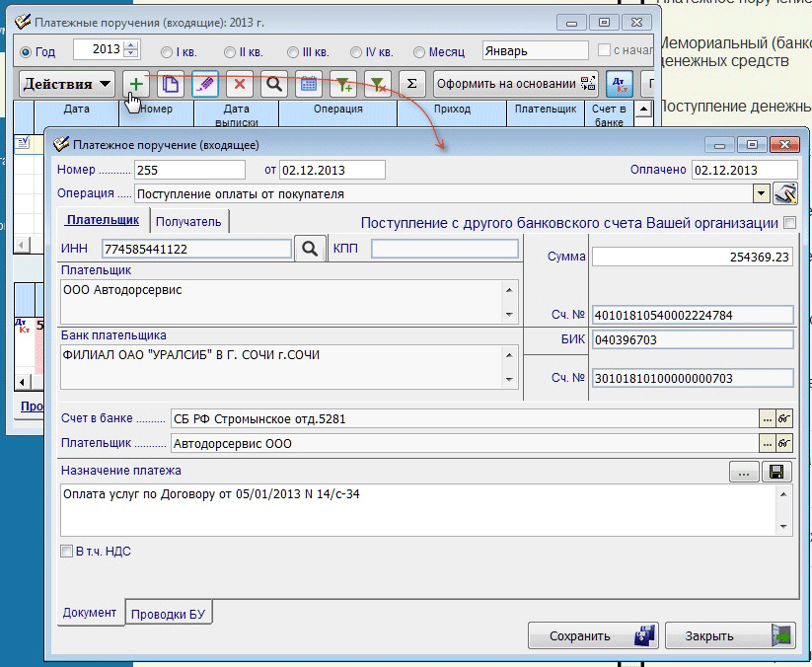Select the Месяц radio button
Image resolution: width=812 pixels, height=667 pixels.
click(419, 52)
